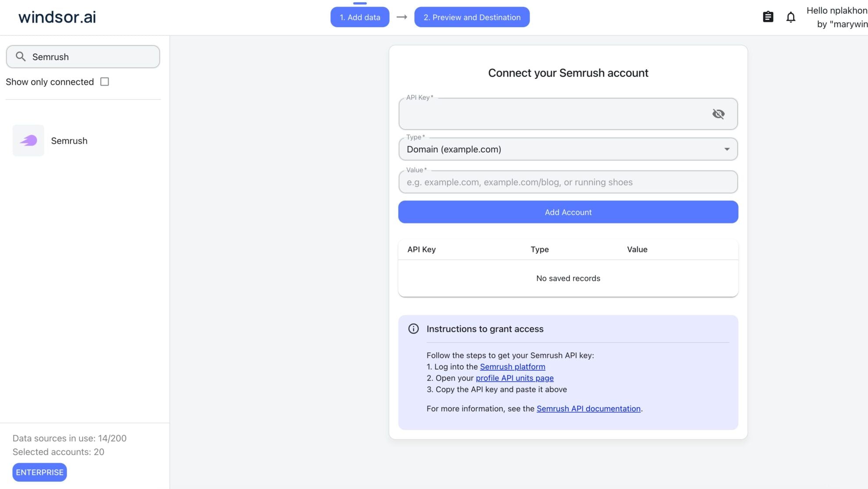Open the profile API units page link
The image size is (868, 489).
(x=515, y=378)
